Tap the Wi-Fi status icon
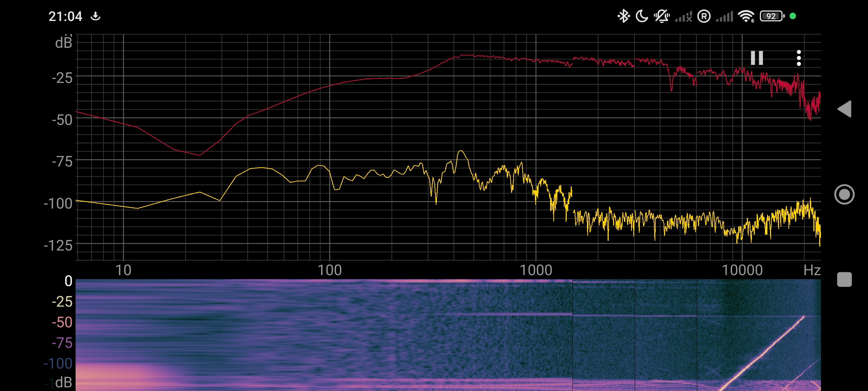Viewport: 868px width, 391px height. [x=746, y=16]
